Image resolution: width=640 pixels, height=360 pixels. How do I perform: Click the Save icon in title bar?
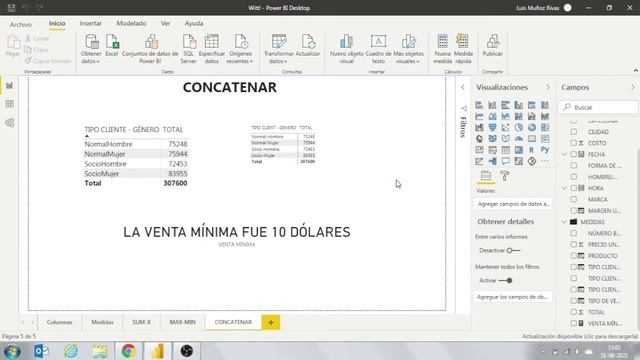click(11, 8)
